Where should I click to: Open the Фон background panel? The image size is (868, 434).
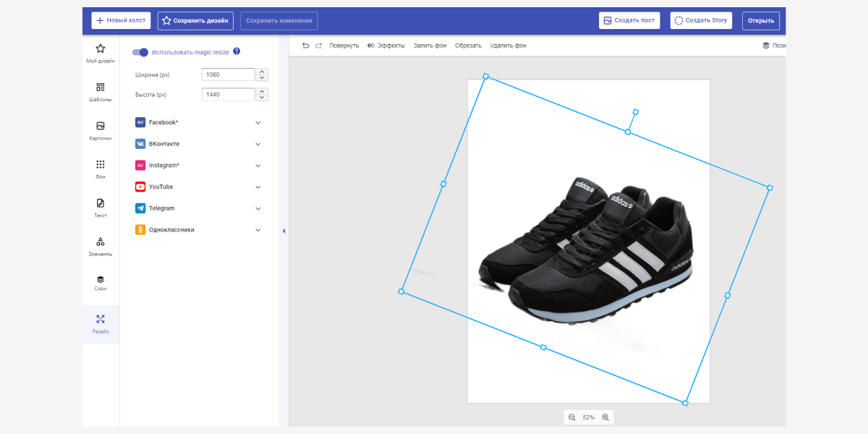click(x=101, y=169)
